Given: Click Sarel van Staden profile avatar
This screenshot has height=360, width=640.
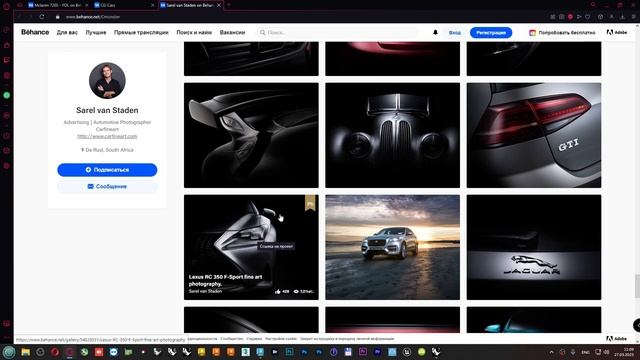Looking at the screenshot, I should [107, 80].
